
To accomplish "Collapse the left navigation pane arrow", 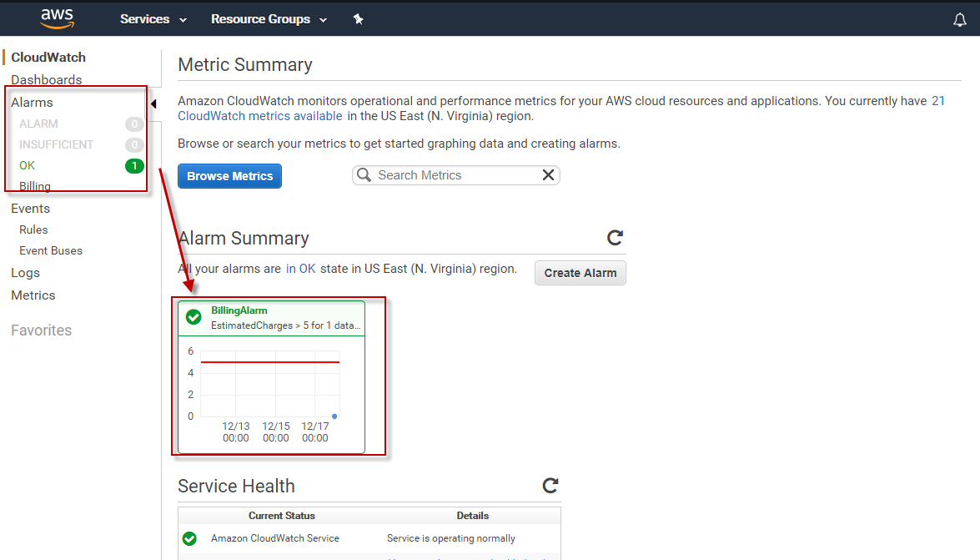I will 153,103.
